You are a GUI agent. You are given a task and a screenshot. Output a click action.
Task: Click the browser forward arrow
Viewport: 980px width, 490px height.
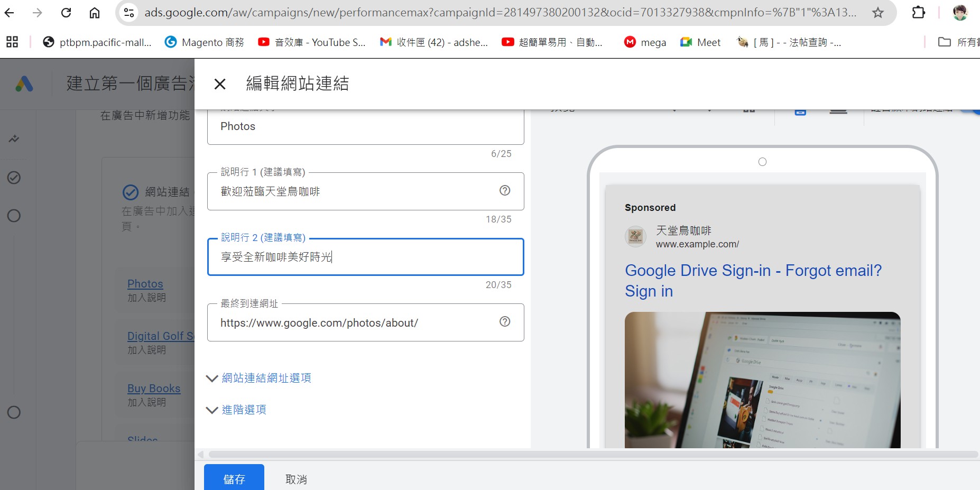(37, 12)
